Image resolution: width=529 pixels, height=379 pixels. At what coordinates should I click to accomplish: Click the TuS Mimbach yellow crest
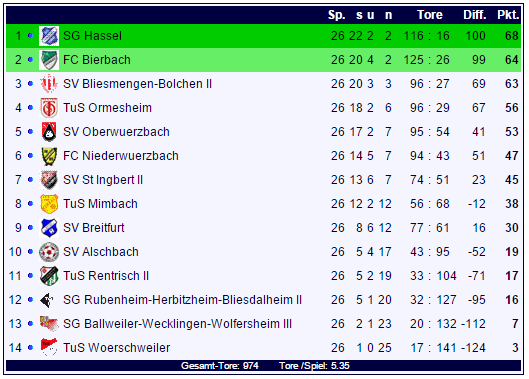tap(49, 204)
